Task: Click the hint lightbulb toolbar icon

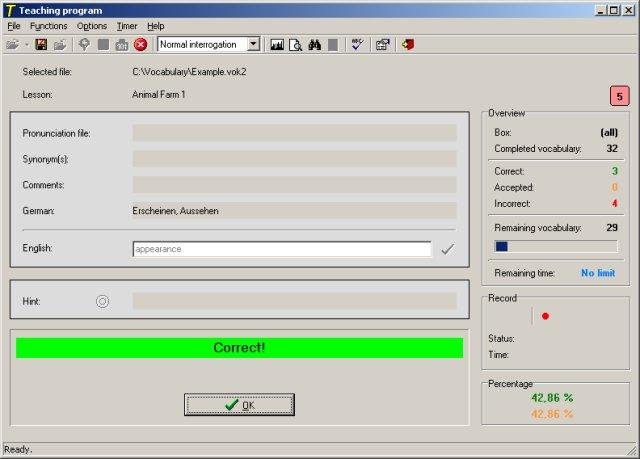Action: pos(84,44)
